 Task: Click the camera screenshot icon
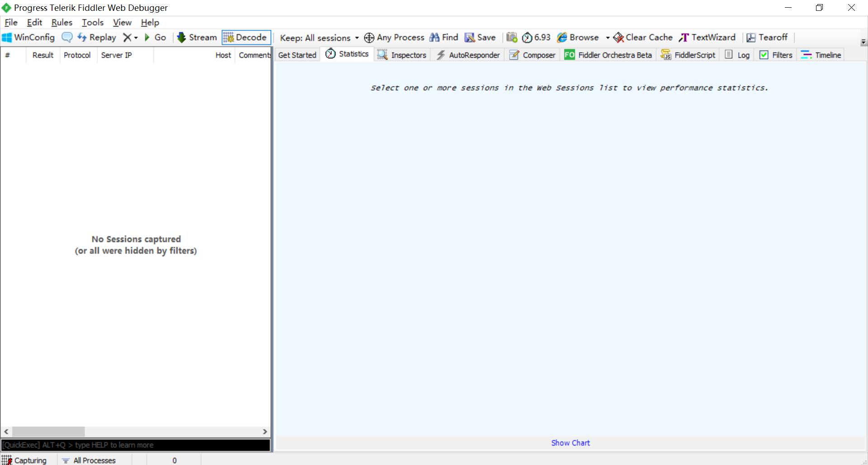tap(512, 38)
